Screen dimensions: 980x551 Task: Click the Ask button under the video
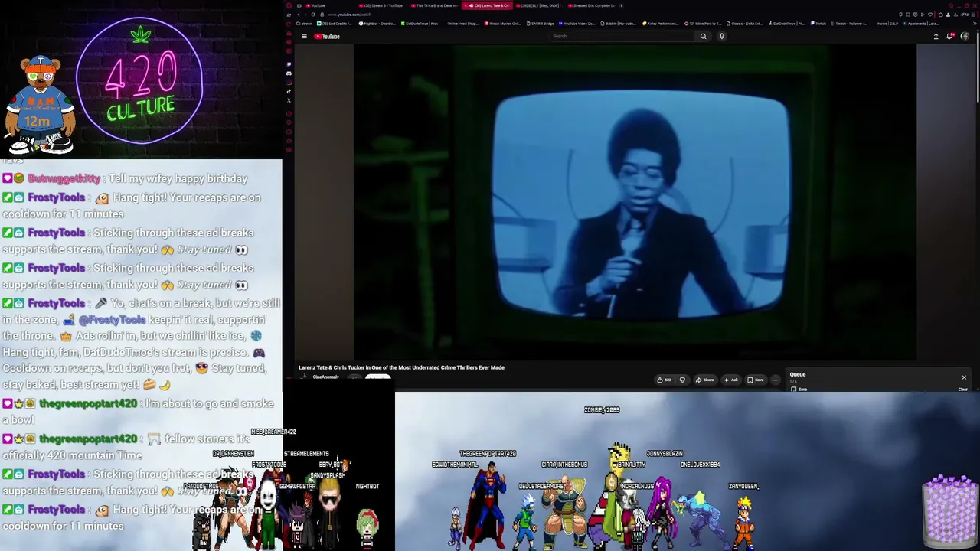[x=730, y=380]
